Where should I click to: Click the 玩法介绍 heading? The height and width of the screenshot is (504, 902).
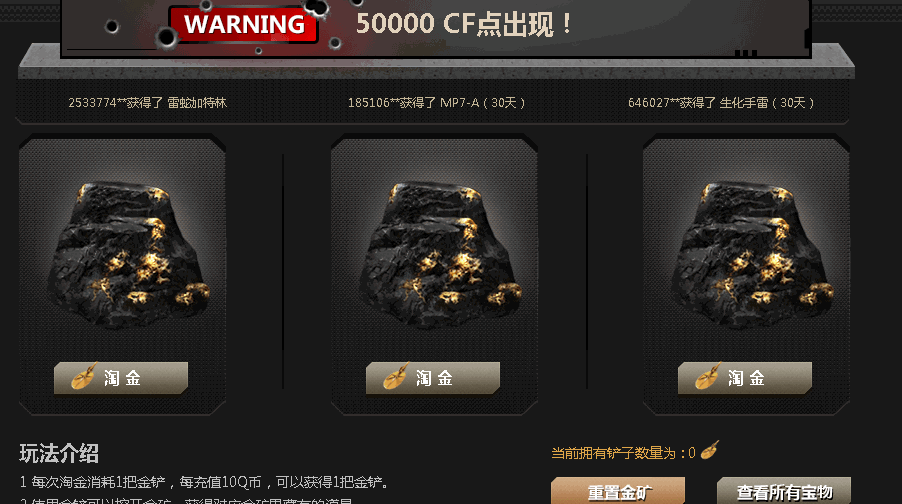pyautogui.click(x=59, y=453)
